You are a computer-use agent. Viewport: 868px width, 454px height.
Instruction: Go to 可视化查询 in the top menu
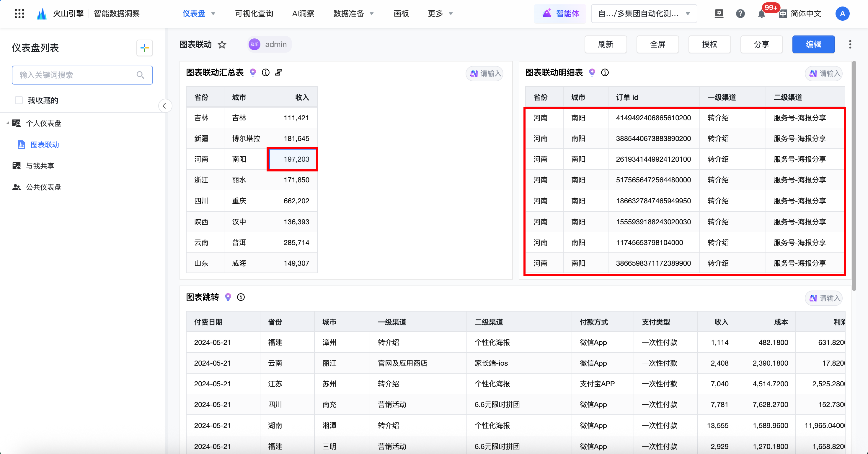click(x=254, y=14)
